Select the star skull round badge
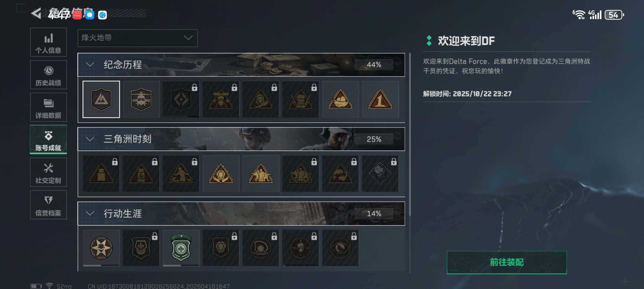Viewport: 644px width, 289px height. click(x=101, y=248)
